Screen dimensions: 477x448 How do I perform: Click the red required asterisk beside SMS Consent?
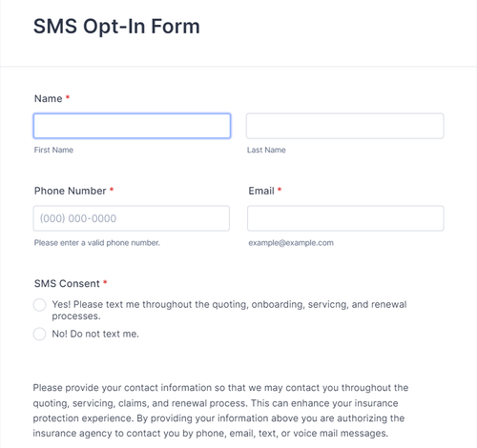coord(105,282)
